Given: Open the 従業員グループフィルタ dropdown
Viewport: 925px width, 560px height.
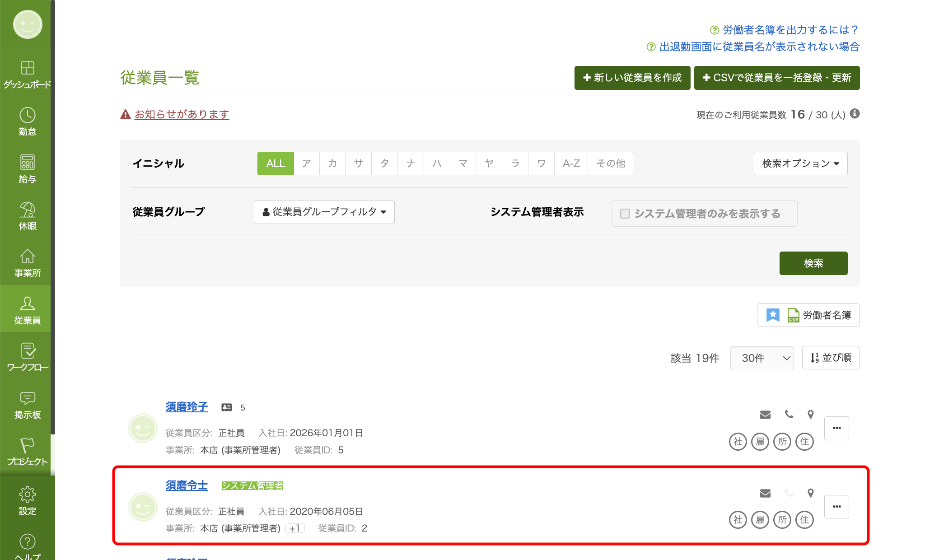Looking at the screenshot, I should 324,212.
